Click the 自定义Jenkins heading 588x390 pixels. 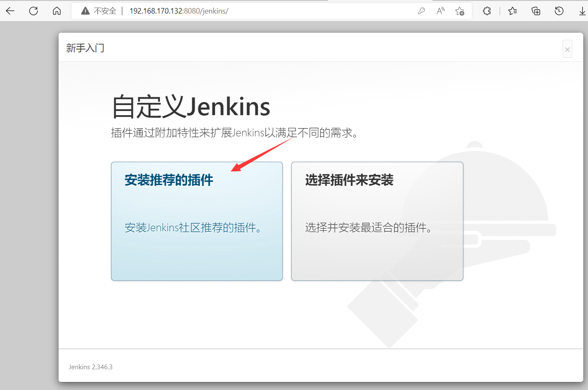click(x=191, y=106)
